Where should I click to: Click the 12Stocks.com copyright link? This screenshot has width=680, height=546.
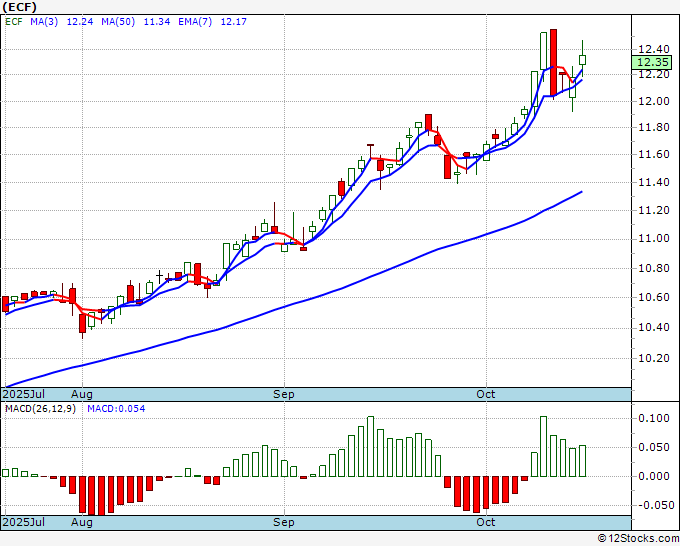click(x=638, y=538)
